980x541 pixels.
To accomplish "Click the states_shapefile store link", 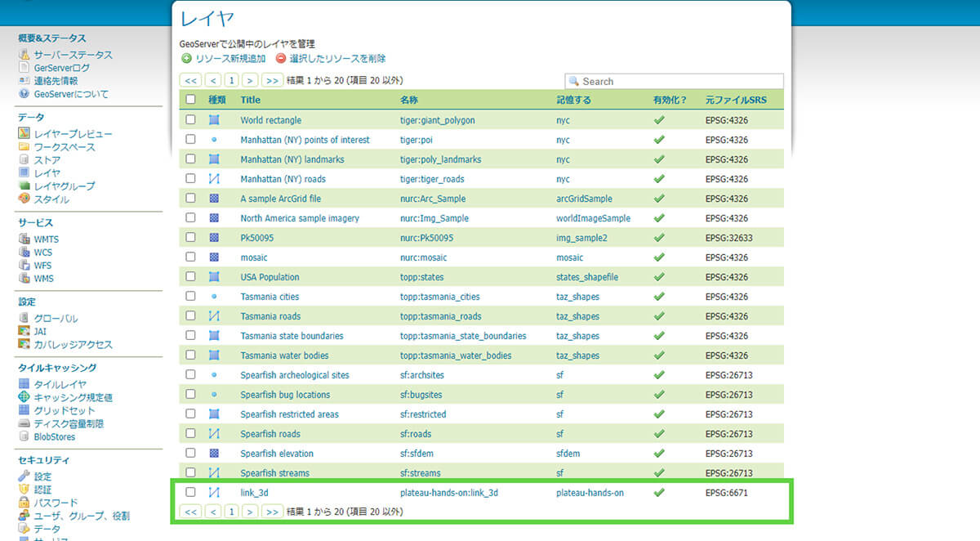I will tap(588, 277).
